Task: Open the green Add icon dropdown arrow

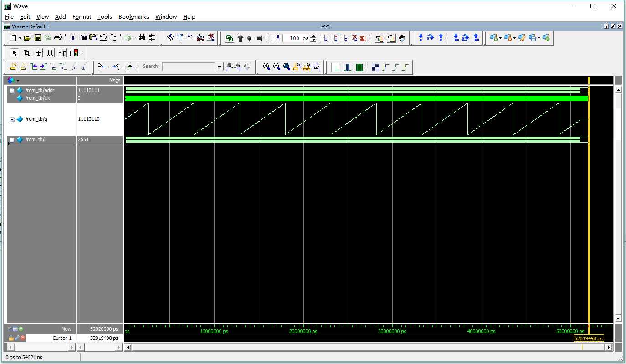Action: (134, 38)
